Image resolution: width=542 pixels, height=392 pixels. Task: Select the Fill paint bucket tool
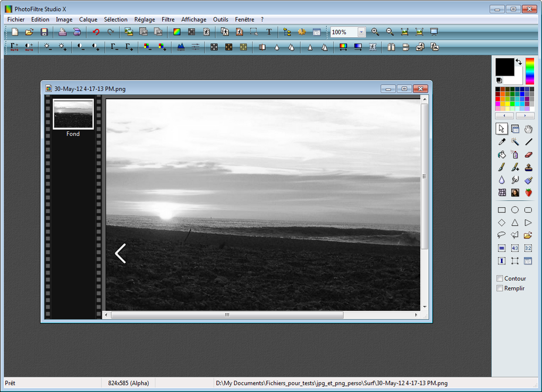click(x=502, y=155)
